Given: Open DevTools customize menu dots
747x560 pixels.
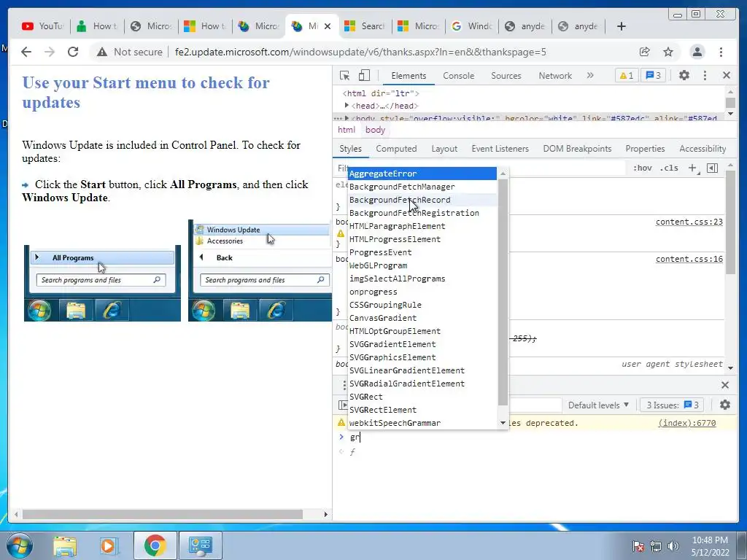Looking at the screenshot, I should click(x=705, y=75).
